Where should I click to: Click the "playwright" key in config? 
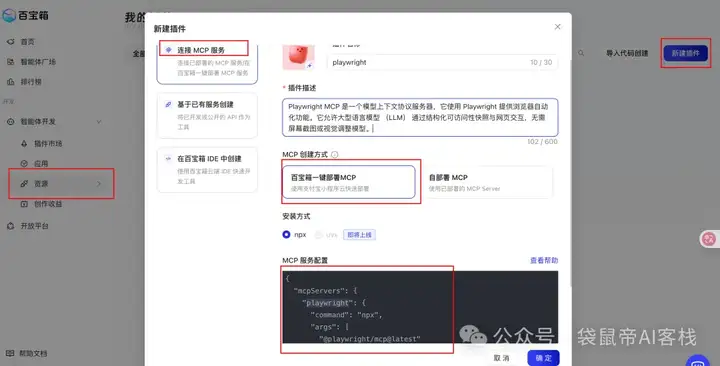327,303
